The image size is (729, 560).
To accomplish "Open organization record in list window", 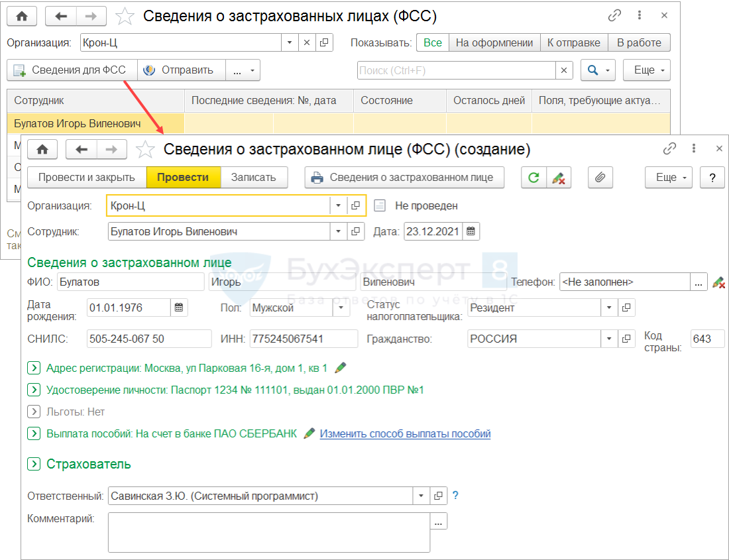I will pos(324,43).
